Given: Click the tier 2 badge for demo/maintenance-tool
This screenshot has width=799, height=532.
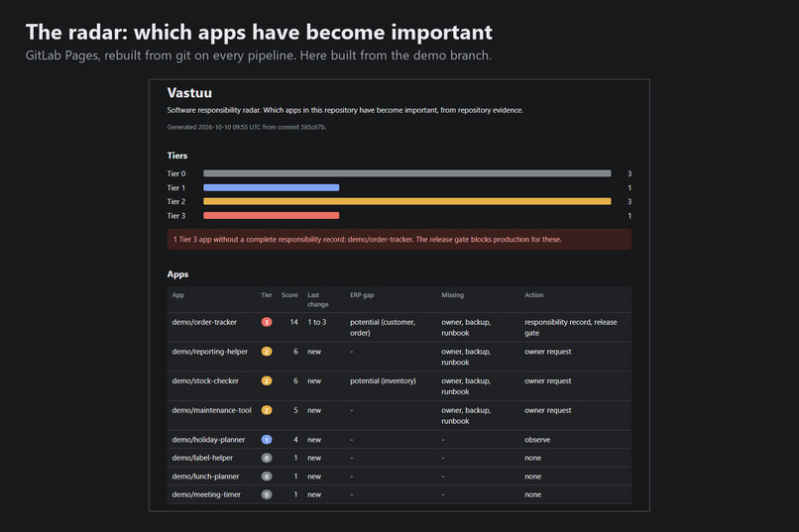Looking at the screenshot, I should coord(267,410).
